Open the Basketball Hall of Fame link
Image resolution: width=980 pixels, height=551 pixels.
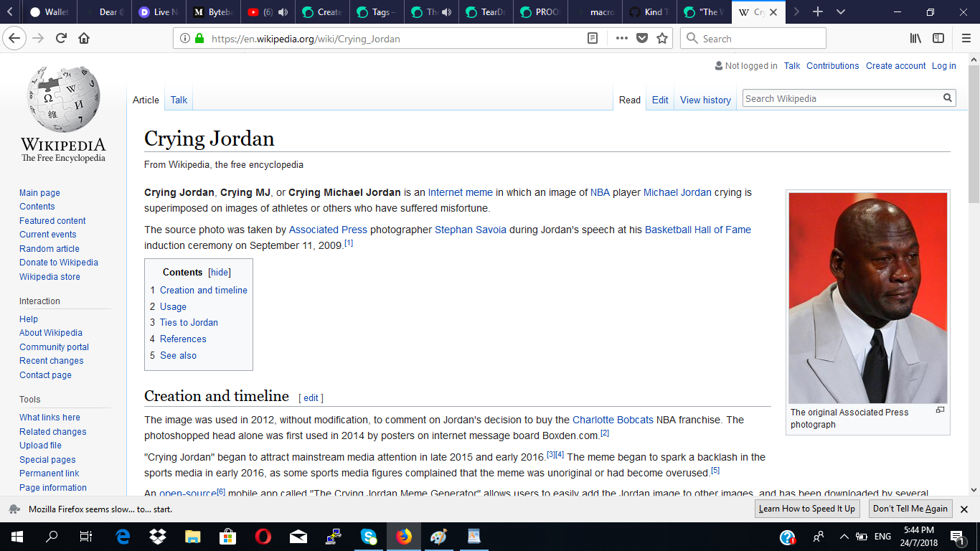pyautogui.click(x=698, y=230)
